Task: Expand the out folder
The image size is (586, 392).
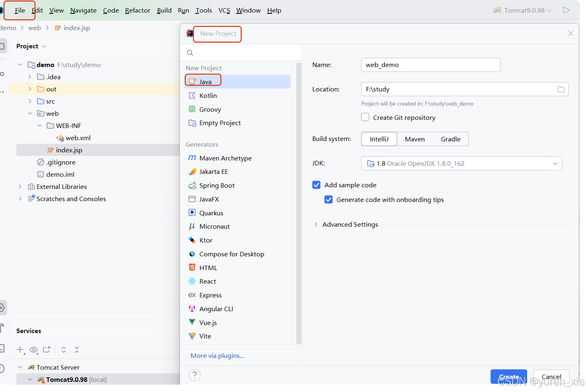Action: click(x=30, y=89)
